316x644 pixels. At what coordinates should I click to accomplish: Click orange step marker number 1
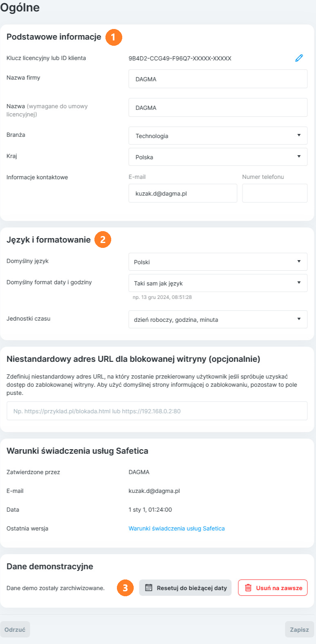(113, 37)
